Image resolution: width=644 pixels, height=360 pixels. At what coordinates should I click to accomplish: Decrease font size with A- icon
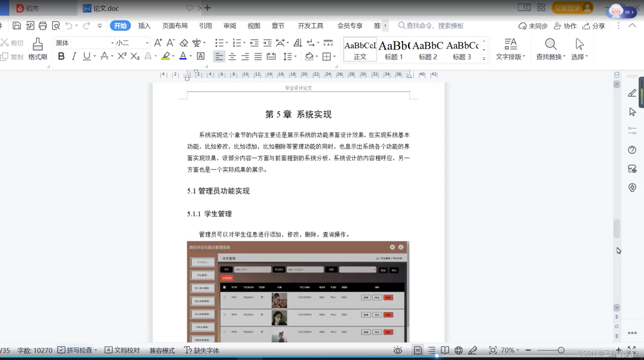click(171, 43)
